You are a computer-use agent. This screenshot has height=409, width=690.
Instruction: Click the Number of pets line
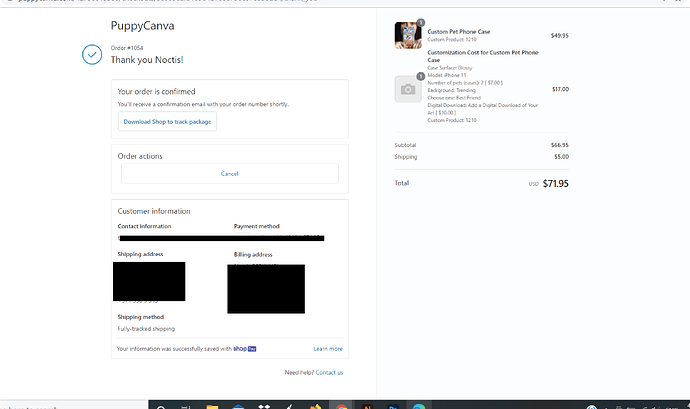pyautogui.click(x=465, y=83)
